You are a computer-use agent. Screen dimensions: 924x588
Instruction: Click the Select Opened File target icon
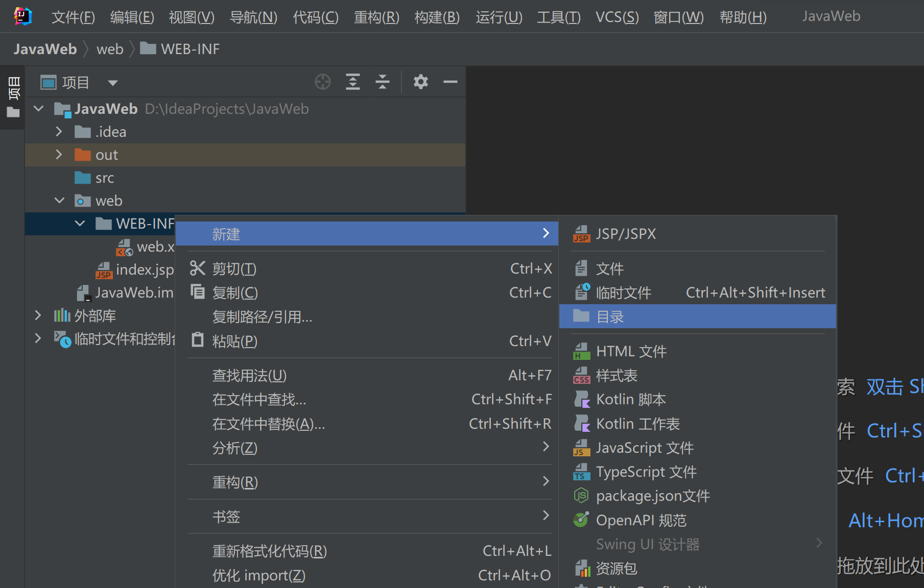pyautogui.click(x=322, y=82)
